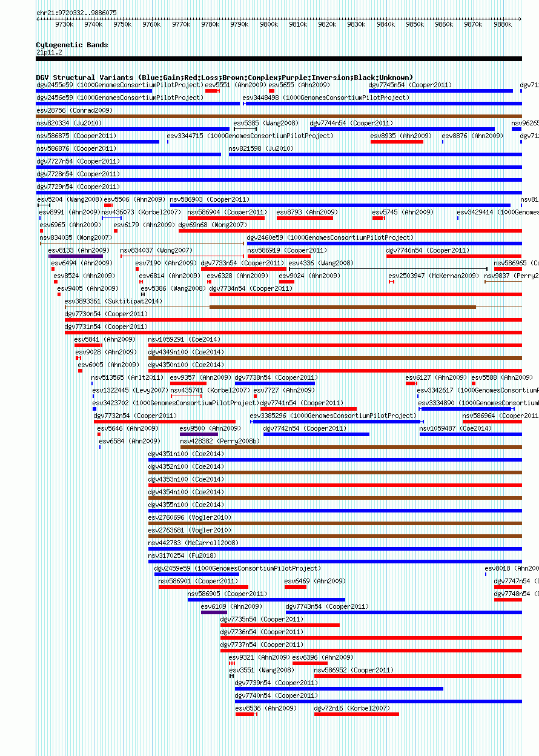
Task: Click the nsv428382 (Perry2008b) variant label
Action: 220,441
